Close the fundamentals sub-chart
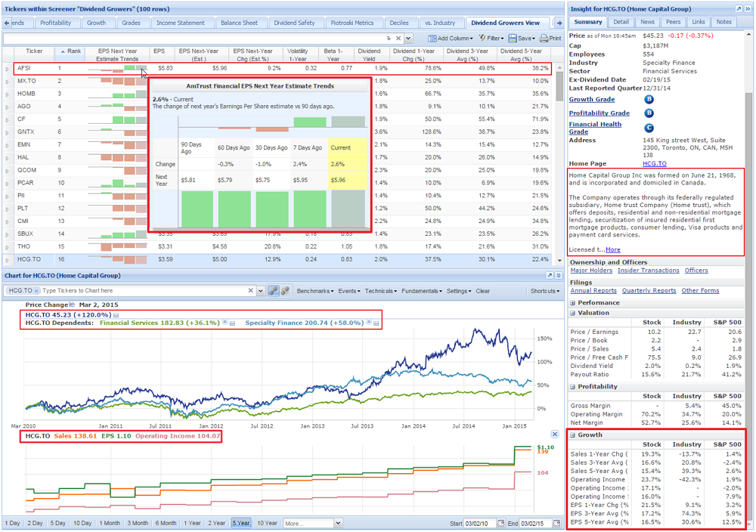This screenshot has width=756, height=532. (x=555, y=435)
